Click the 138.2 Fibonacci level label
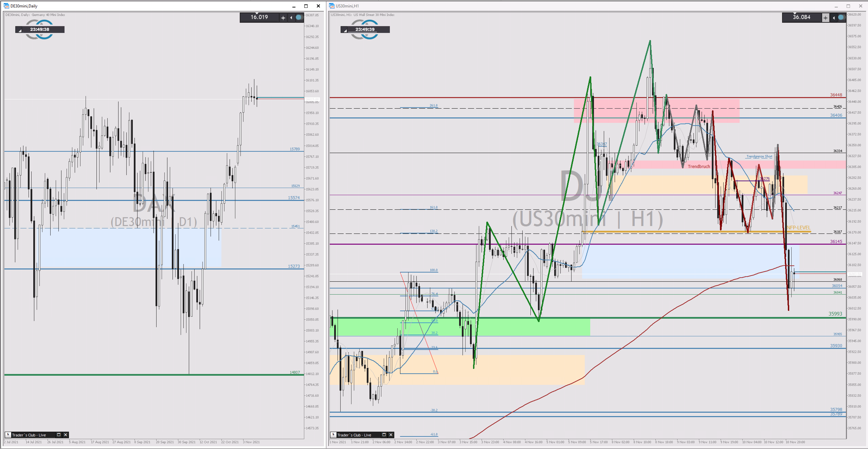 433,231
